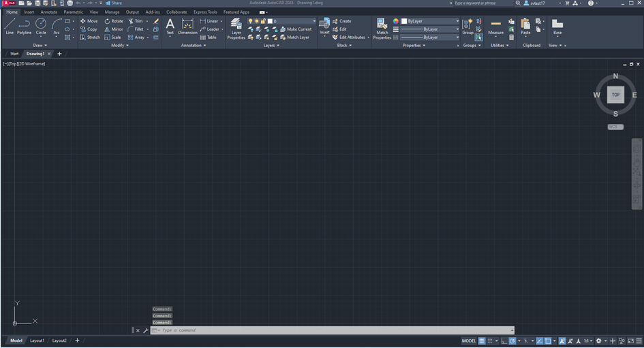Click the Dimension tool
Image resolution: width=644 pixels, height=348 pixels.
tap(187, 27)
